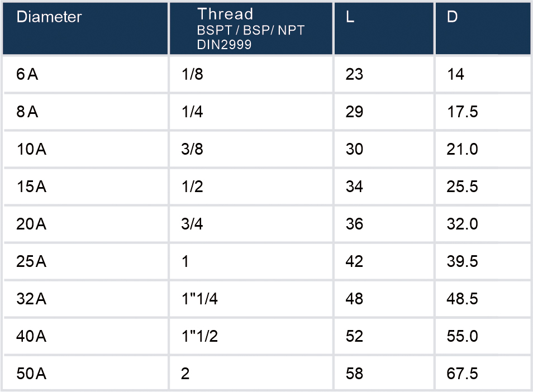Select the 3/8 thread cell
The image size is (533, 392).
click(192, 149)
